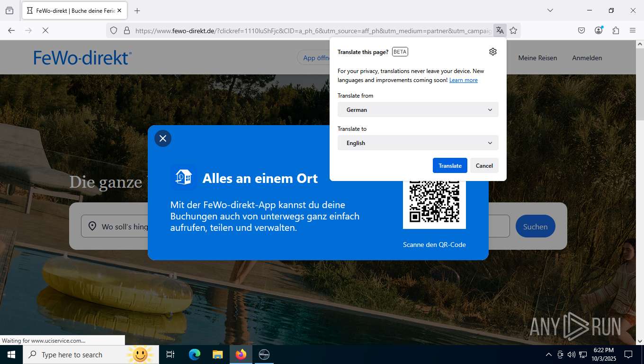
Task: Click the site security padlock icon
Action: click(x=127, y=30)
